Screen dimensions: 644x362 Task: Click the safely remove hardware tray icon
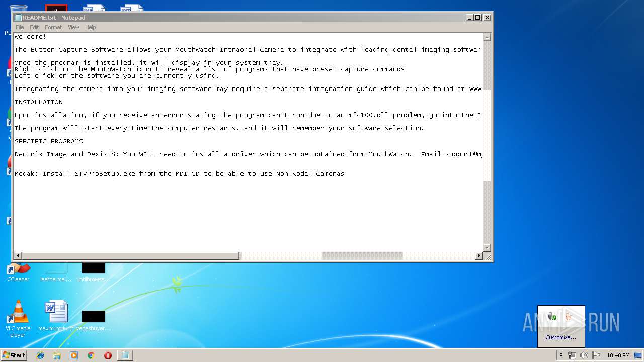(x=552, y=316)
